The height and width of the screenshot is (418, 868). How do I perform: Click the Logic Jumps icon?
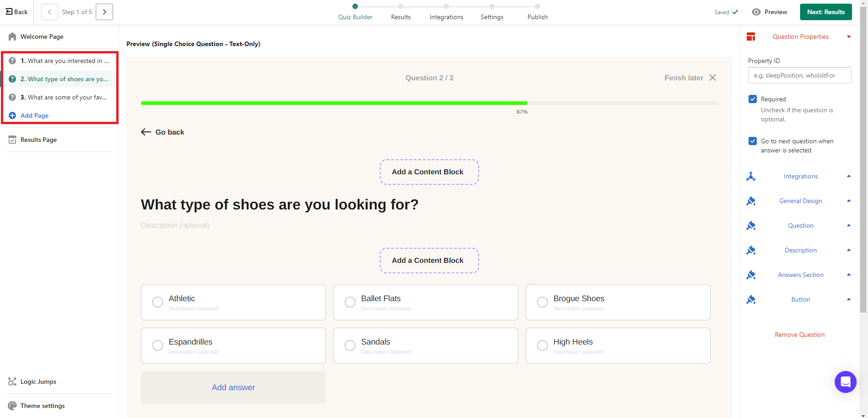(x=12, y=381)
